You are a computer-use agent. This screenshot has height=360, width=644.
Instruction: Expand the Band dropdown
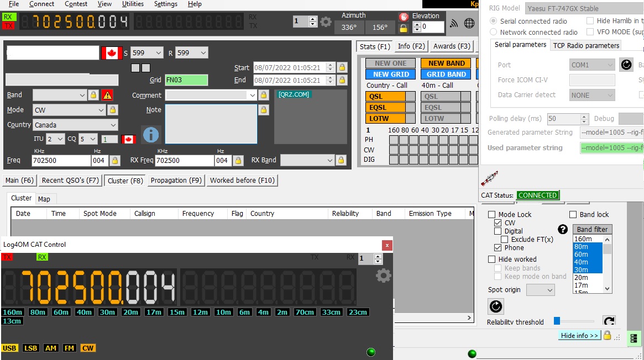(x=60, y=95)
